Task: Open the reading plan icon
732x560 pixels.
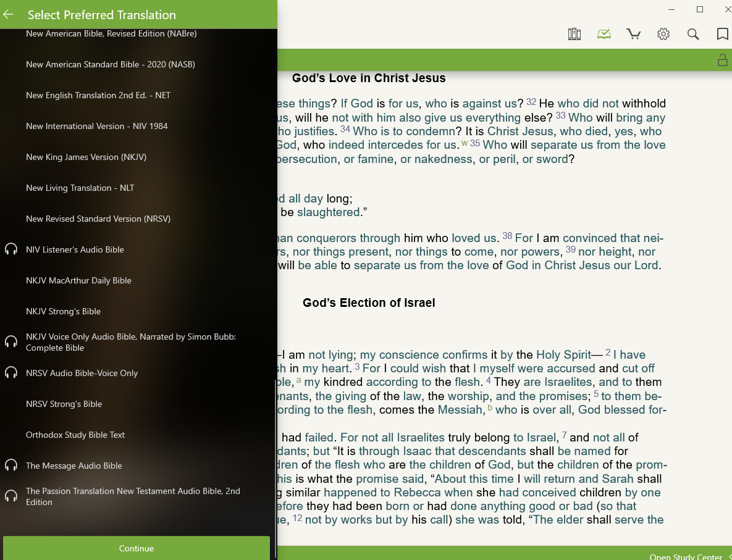Action: coord(604,34)
